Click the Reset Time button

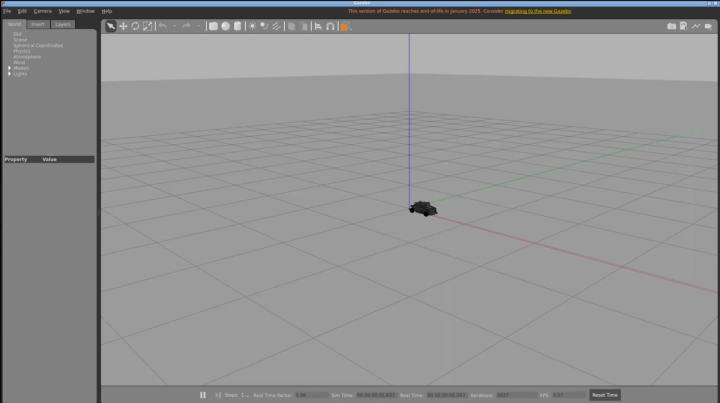coord(605,395)
